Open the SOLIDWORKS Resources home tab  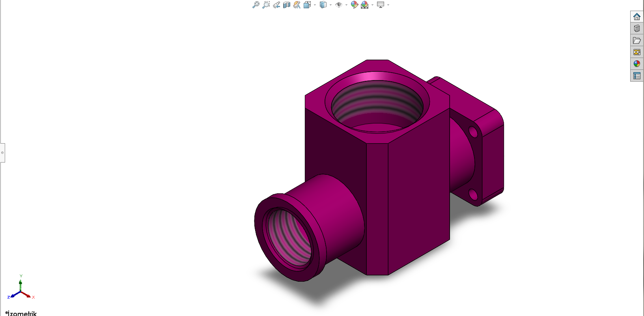pos(637,17)
